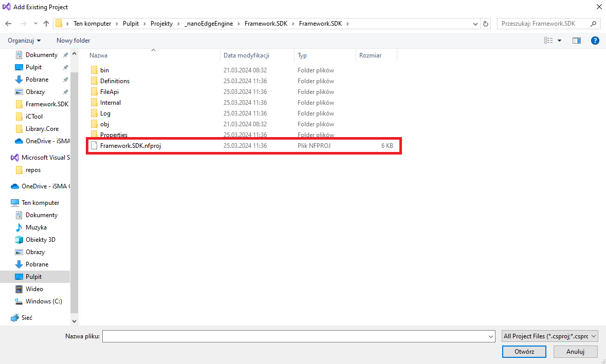
Task: Sort by the Data modyfikacji column
Action: click(246, 55)
